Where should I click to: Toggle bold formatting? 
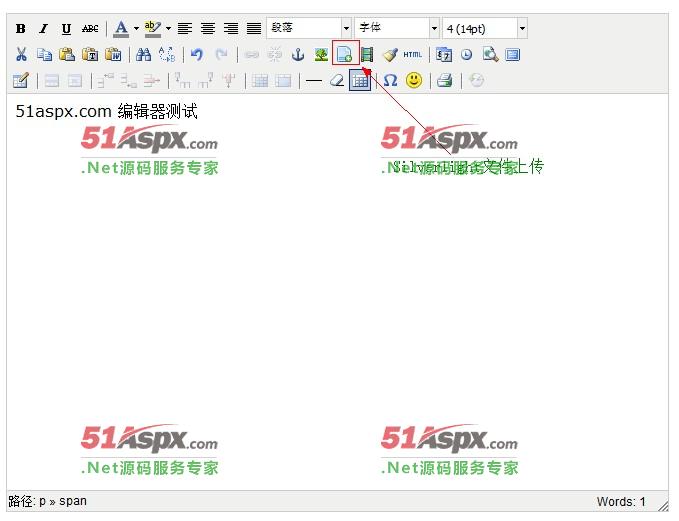pyautogui.click(x=20, y=29)
